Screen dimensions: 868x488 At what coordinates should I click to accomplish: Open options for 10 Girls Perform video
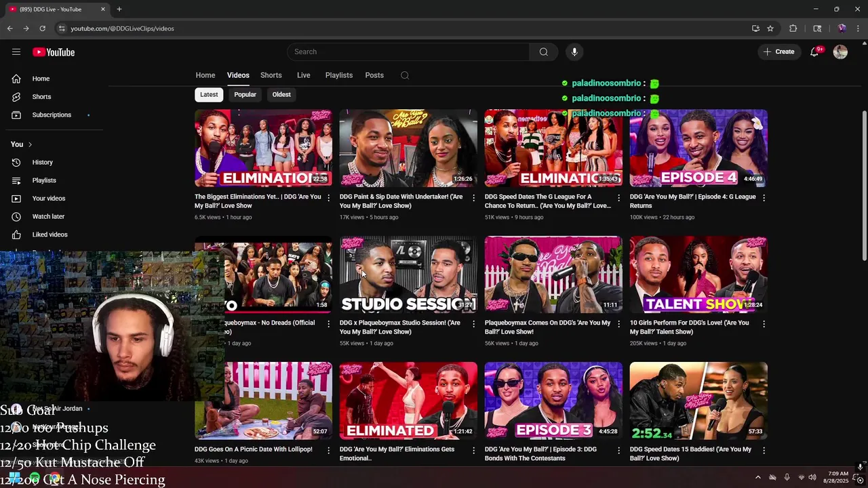(x=764, y=324)
